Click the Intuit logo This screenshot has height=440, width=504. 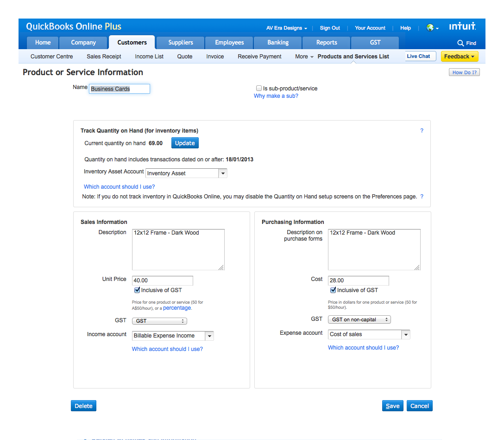pyautogui.click(x=462, y=26)
